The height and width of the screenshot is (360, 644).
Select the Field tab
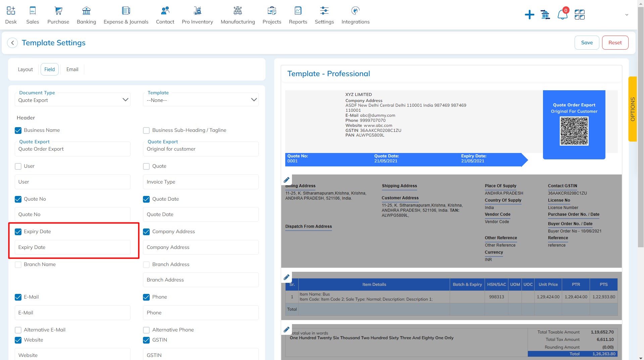tap(50, 69)
